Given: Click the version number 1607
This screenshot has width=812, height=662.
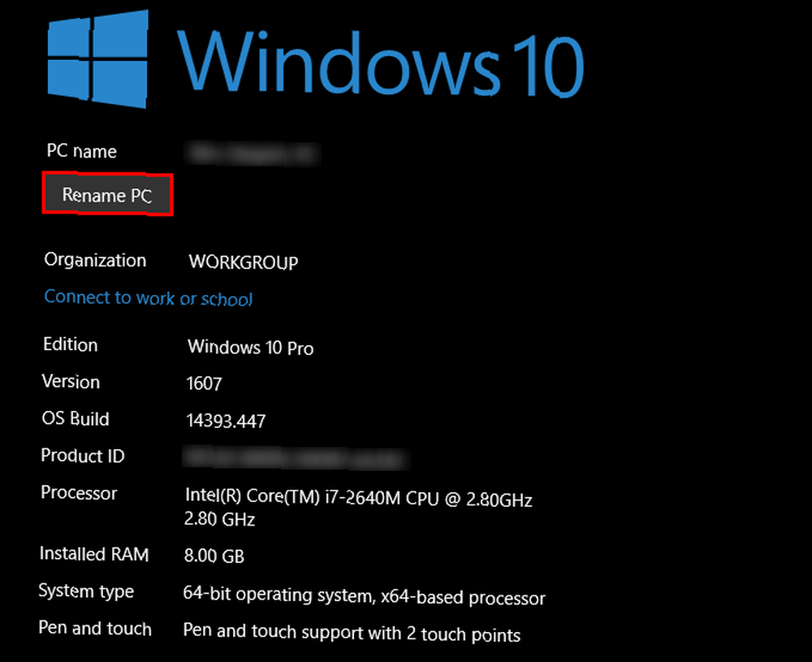Looking at the screenshot, I should pos(204,383).
